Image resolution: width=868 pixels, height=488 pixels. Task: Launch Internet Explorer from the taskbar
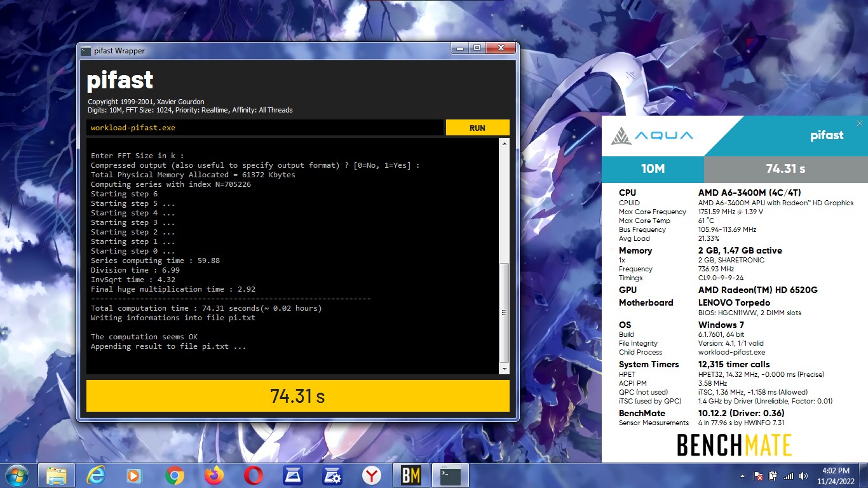(x=95, y=475)
